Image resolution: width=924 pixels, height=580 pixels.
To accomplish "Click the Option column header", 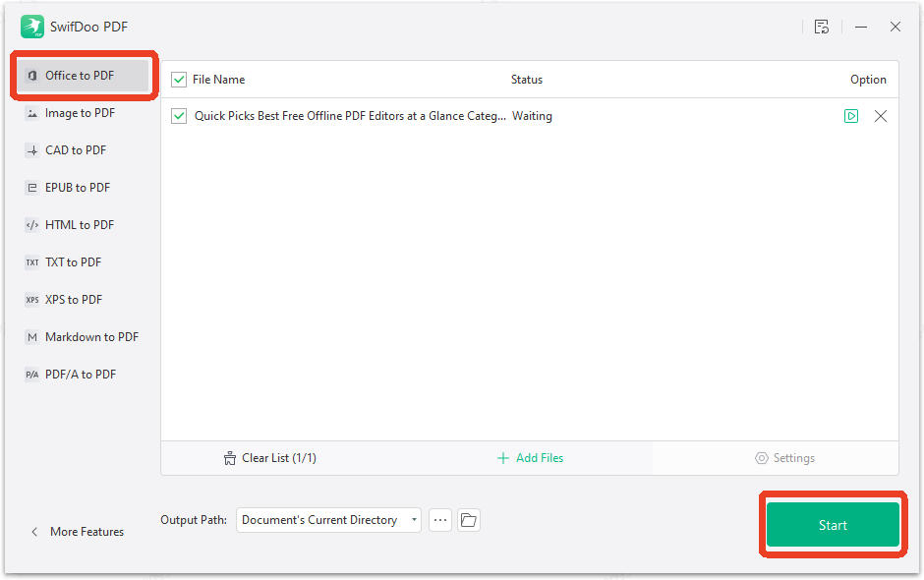I will (x=868, y=80).
